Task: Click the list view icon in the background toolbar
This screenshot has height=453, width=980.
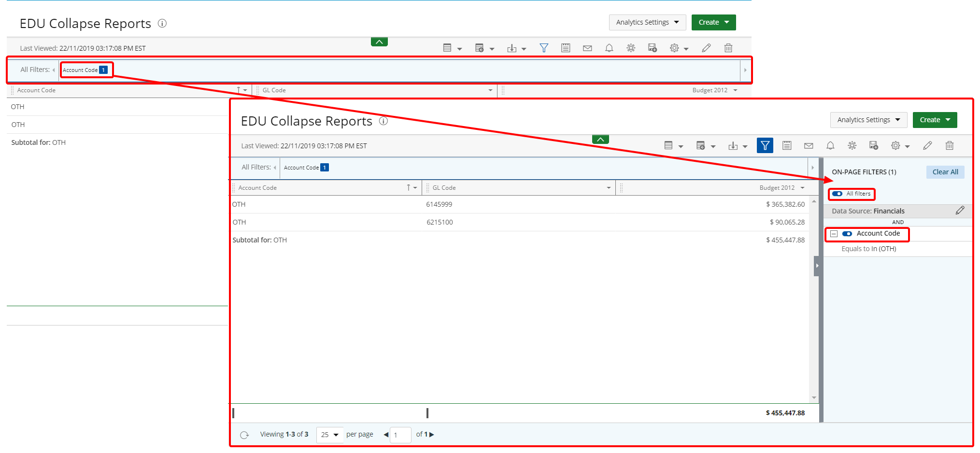Action: (447, 48)
